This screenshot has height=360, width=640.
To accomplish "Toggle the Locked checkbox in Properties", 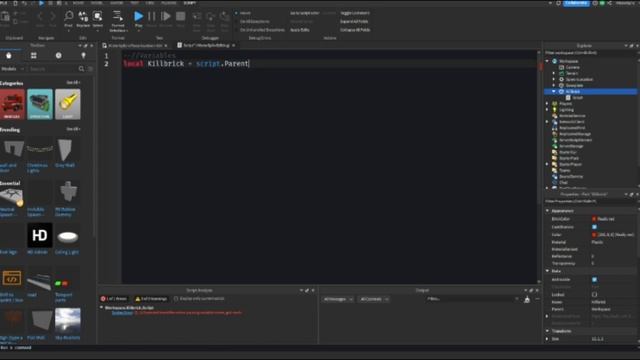I will pos(594,294).
